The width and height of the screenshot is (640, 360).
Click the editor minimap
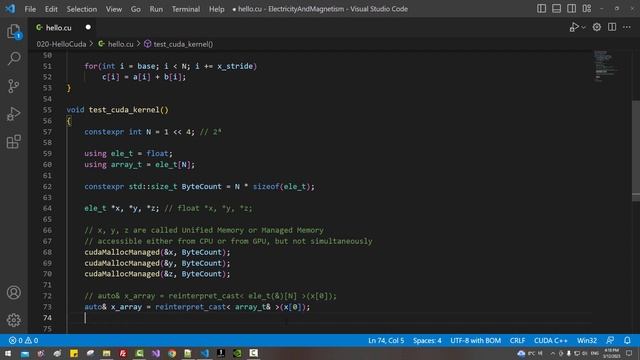click(605, 66)
